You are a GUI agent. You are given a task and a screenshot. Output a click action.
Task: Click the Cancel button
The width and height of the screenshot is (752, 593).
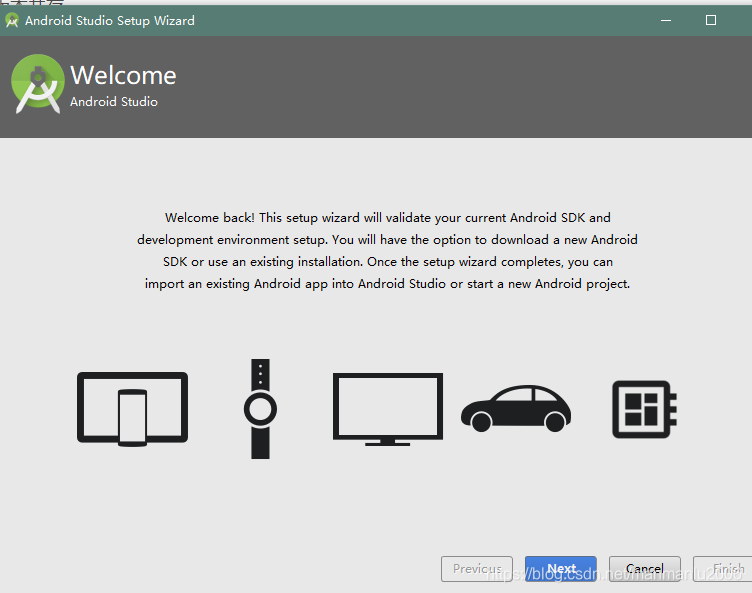coord(645,569)
